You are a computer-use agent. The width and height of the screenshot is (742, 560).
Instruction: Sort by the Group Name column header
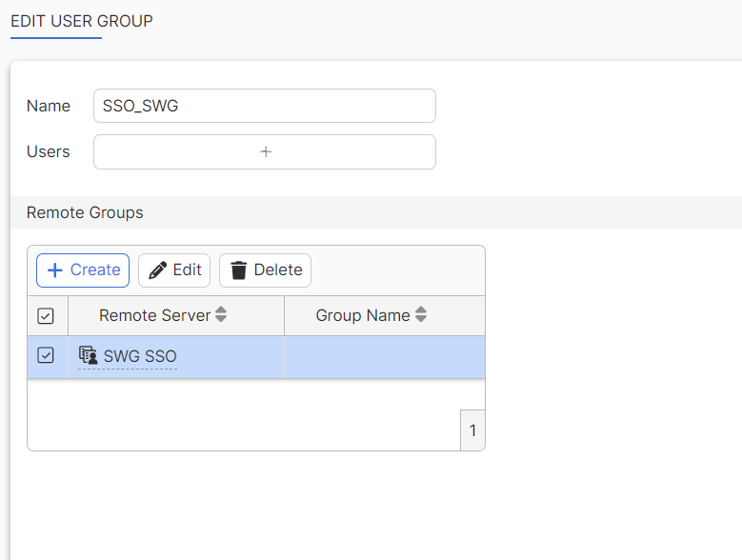tap(363, 315)
